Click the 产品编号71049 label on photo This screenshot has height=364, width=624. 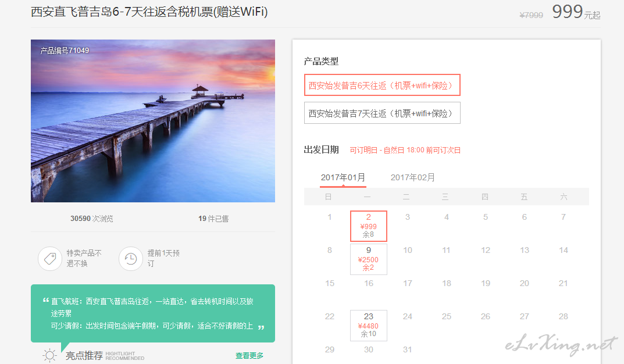click(65, 51)
